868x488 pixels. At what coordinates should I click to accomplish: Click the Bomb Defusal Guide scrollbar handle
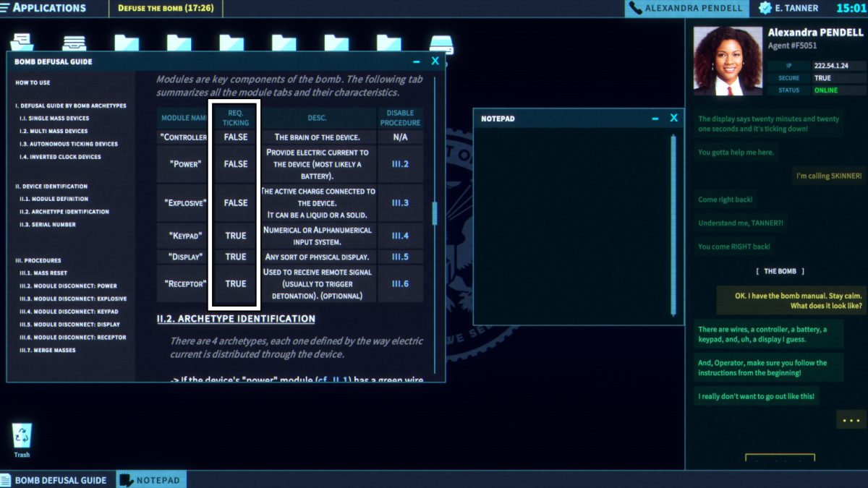pyautogui.click(x=435, y=213)
